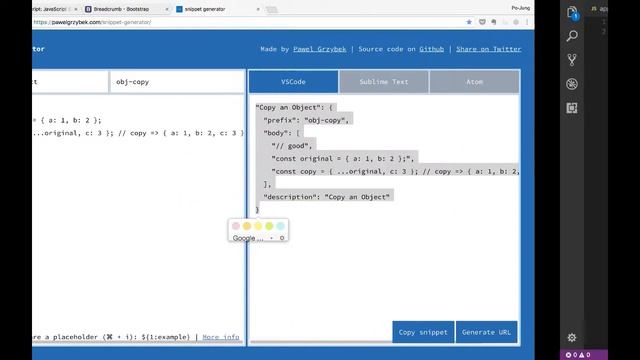The image size is (640, 360).
Task: Pick the yellow highlight color
Action: (258, 226)
